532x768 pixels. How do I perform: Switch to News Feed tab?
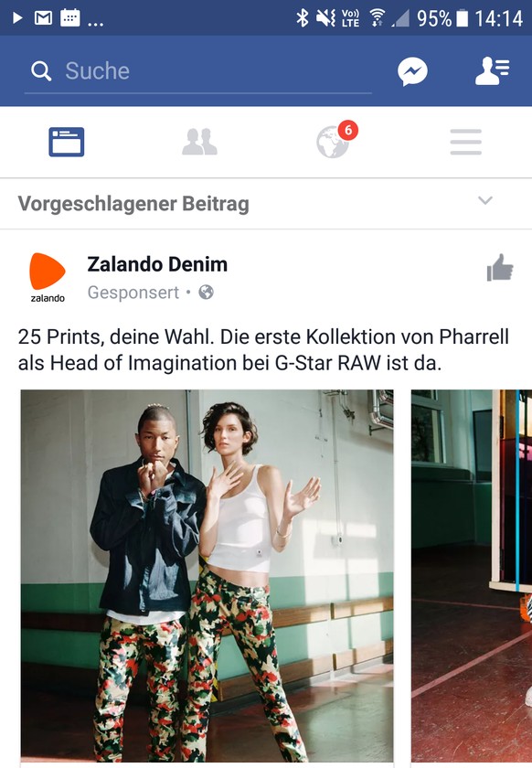[x=67, y=142]
